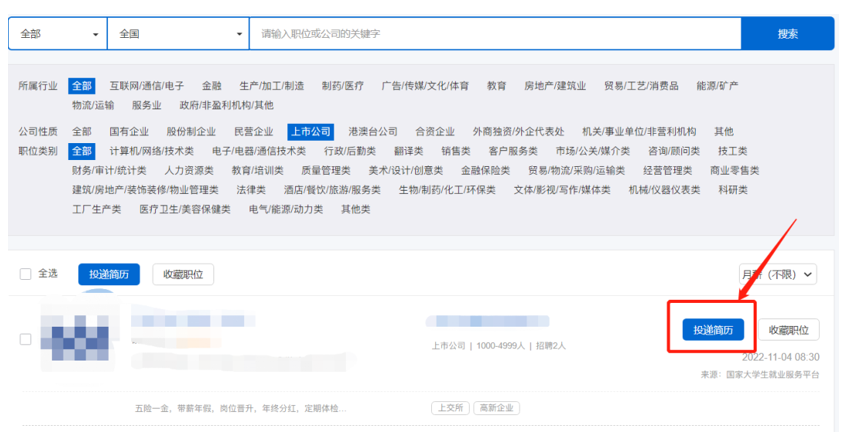This screenshot has width=855, height=446.
Task: Filter by 金融 industry
Action: [212, 86]
